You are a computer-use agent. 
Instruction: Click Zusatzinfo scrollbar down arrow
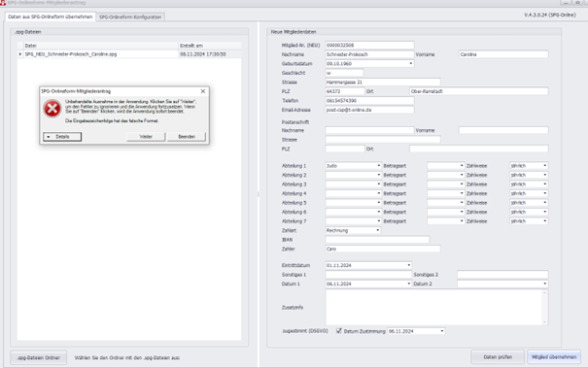(x=544, y=322)
